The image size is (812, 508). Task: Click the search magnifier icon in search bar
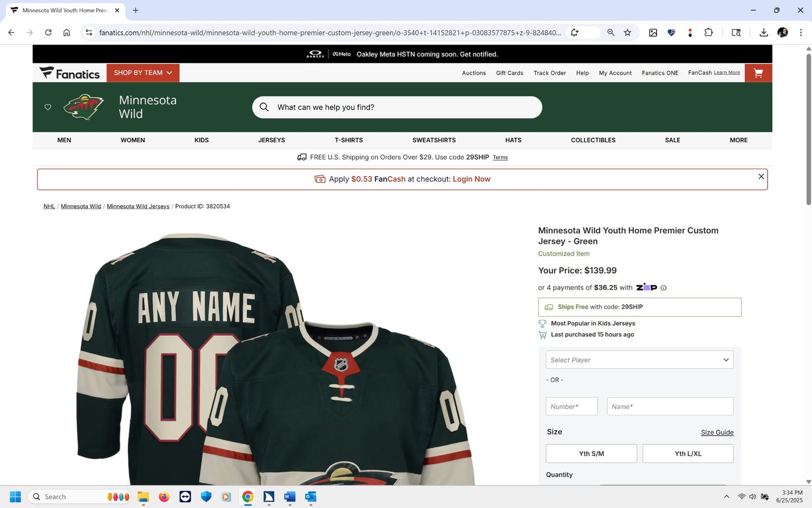(264, 107)
